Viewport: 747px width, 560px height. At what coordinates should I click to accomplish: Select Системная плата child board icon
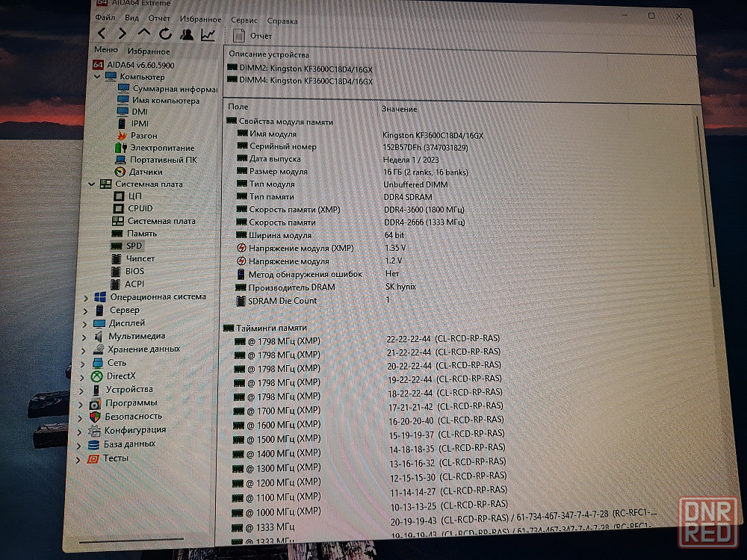[x=118, y=220]
